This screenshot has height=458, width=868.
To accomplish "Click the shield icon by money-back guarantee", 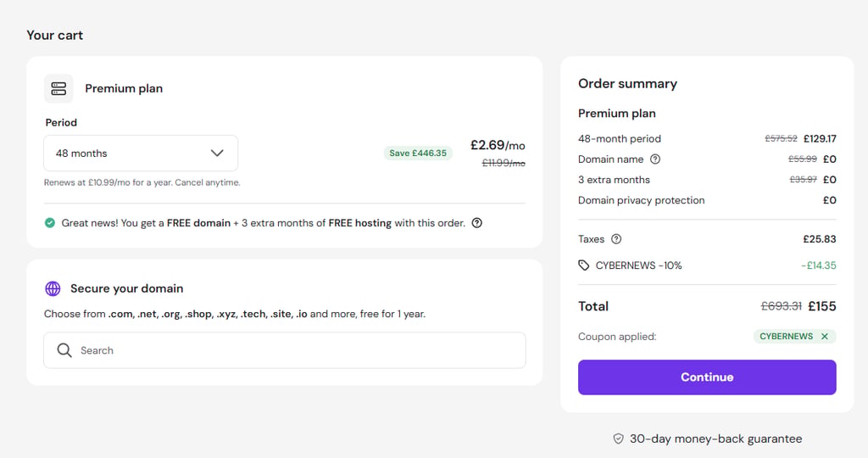I will tap(618, 438).
